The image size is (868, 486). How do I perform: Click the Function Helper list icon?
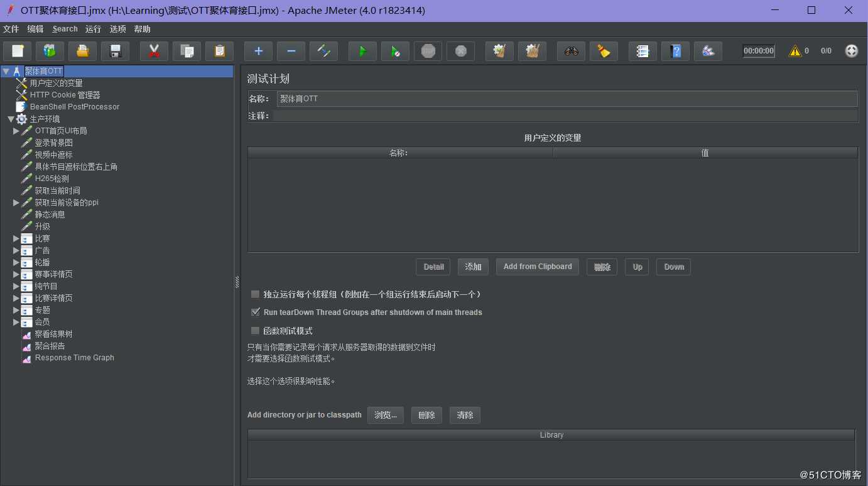(x=643, y=52)
